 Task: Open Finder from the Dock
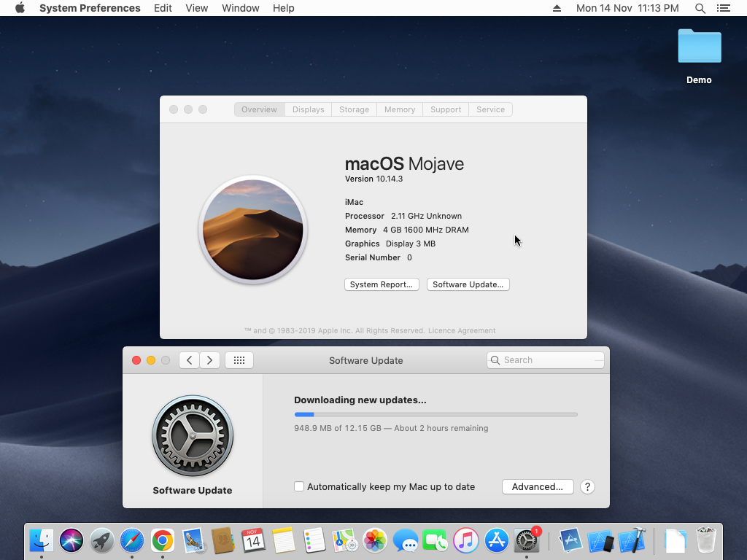pyautogui.click(x=42, y=540)
